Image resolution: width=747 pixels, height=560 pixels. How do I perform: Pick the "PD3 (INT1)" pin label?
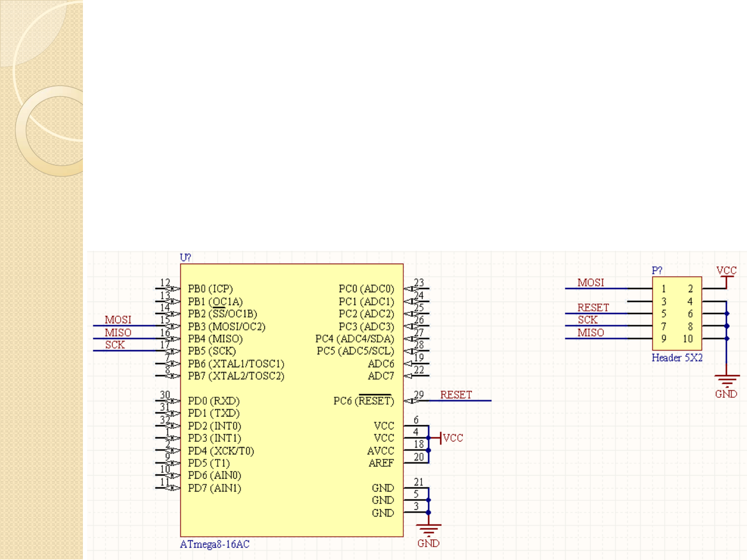coord(215,438)
